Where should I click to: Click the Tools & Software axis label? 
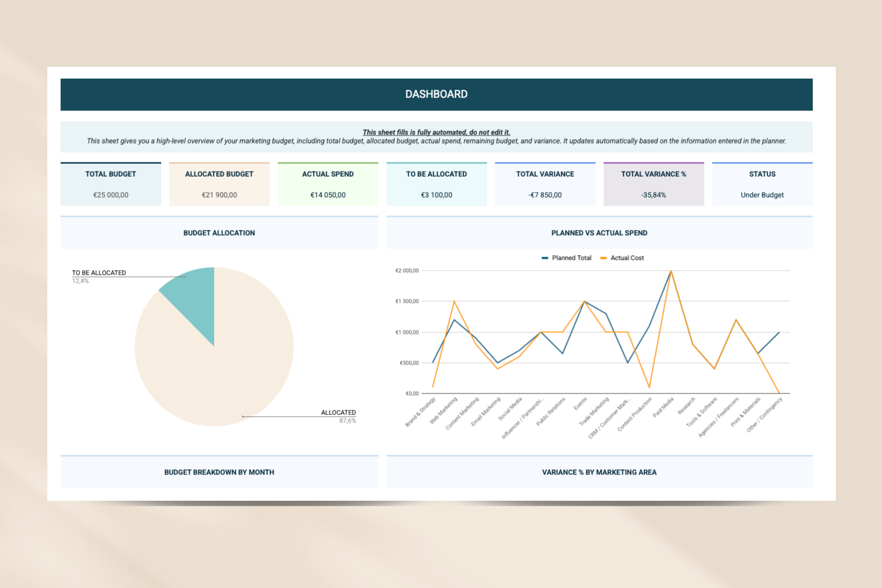tap(701, 412)
